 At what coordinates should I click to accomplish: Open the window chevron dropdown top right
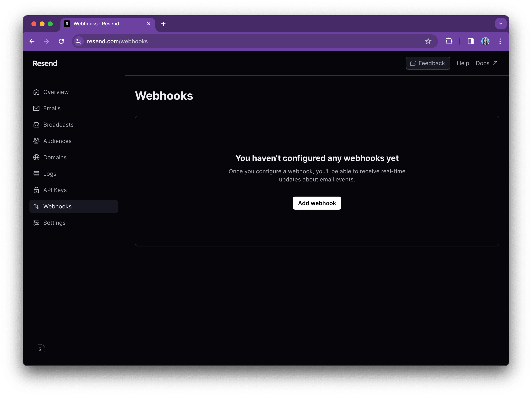(x=501, y=24)
